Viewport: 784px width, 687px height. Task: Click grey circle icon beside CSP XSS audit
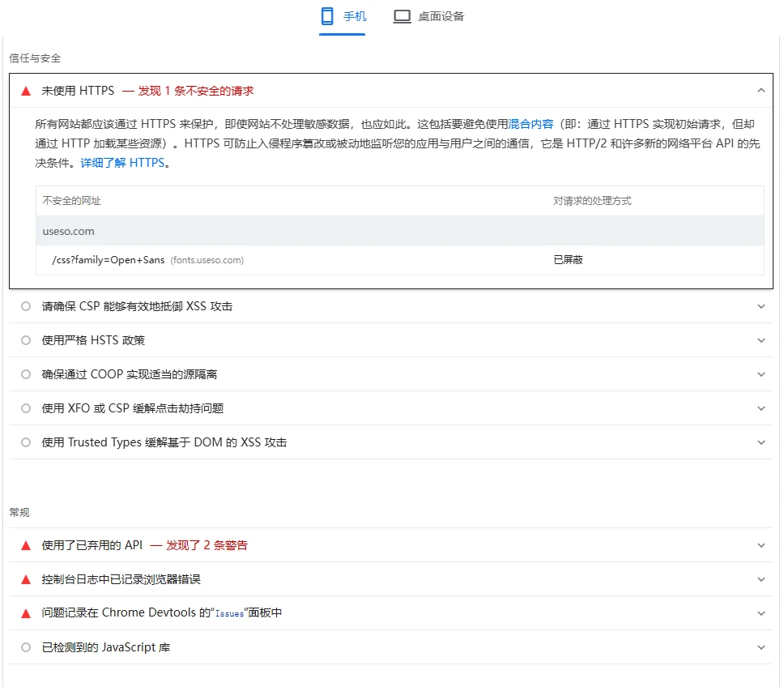point(26,306)
